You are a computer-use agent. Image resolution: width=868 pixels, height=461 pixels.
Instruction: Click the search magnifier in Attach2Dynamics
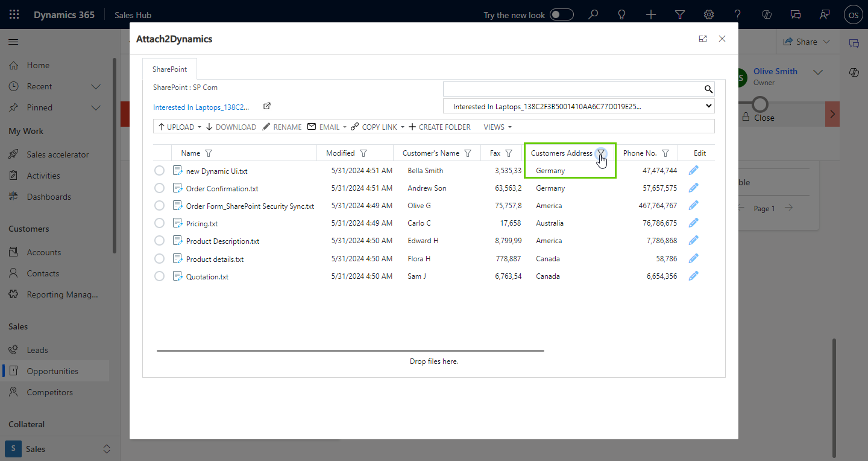tap(708, 89)
